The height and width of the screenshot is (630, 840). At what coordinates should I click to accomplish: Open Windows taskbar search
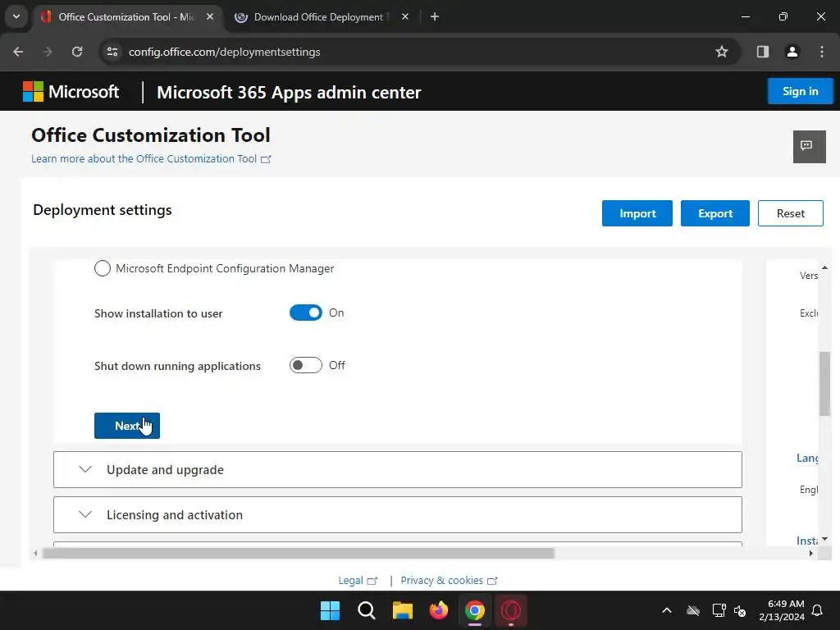367,610
